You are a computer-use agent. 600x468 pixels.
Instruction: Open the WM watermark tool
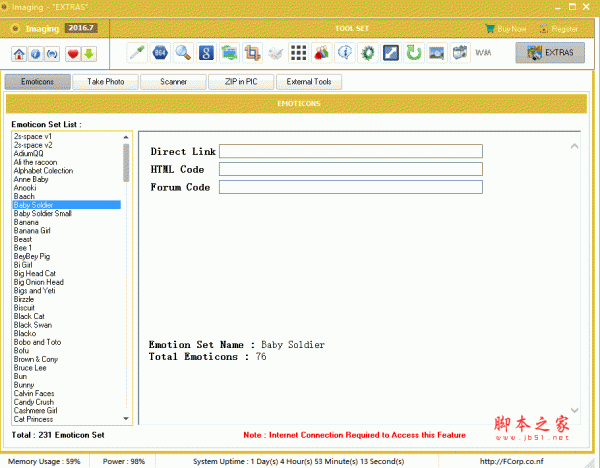pyautogui.click(x=483, y=52)
